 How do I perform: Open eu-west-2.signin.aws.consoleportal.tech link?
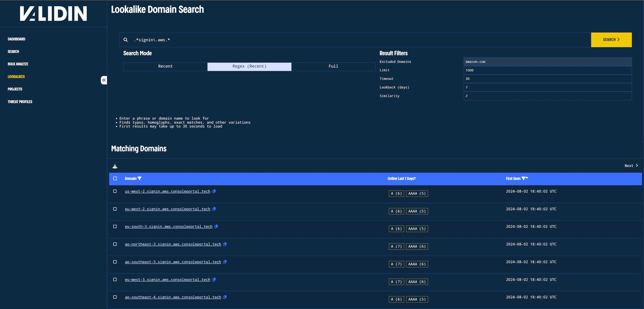(168, 209)
